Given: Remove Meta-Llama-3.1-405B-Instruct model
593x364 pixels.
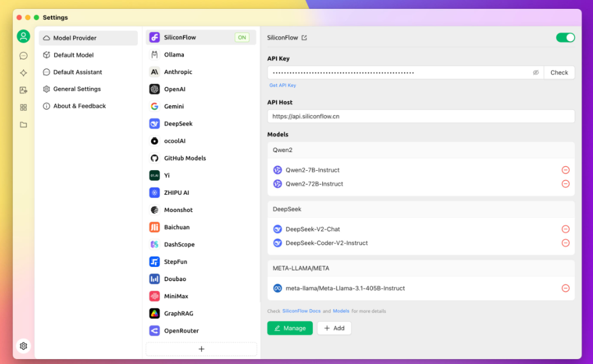Looking at the screenshot, I should point(566,288).
